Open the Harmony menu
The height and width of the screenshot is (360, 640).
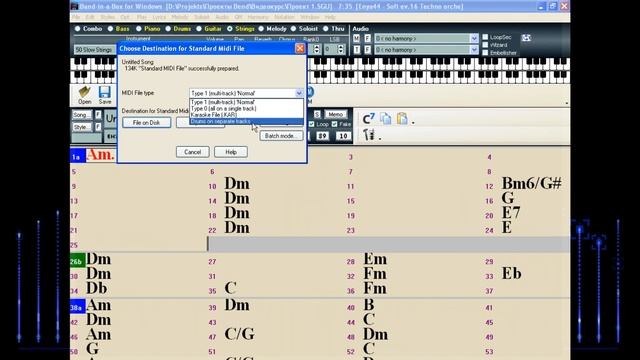click(258, 17)
